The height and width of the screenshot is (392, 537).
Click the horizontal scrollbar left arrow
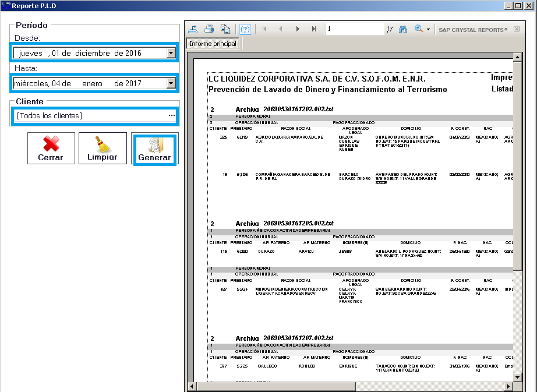192,386
